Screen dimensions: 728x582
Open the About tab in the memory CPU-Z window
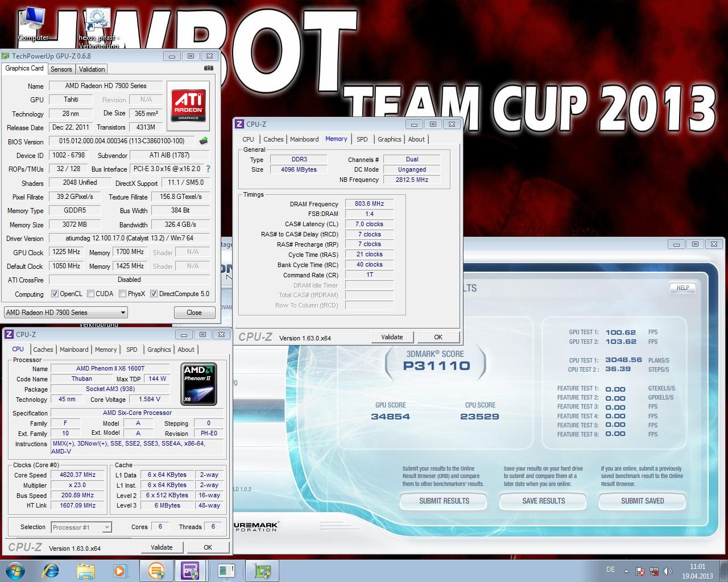click(x=416, y=139)
